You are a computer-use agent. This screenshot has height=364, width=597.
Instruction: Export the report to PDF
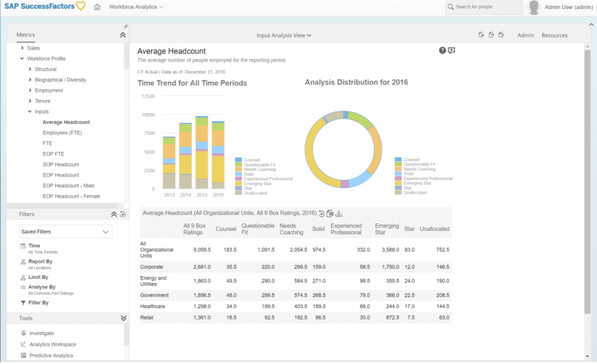(481, 34)
